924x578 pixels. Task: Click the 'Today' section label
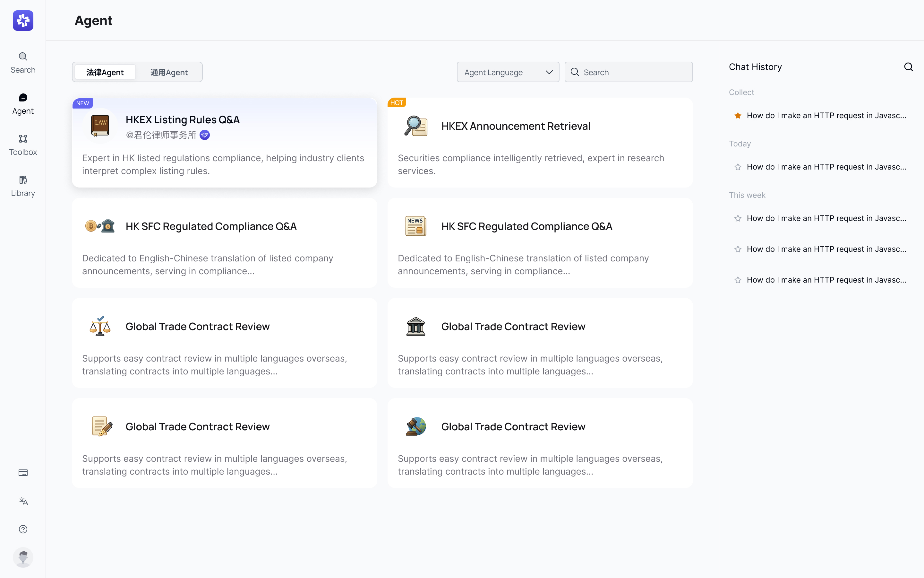click(740, 144)
